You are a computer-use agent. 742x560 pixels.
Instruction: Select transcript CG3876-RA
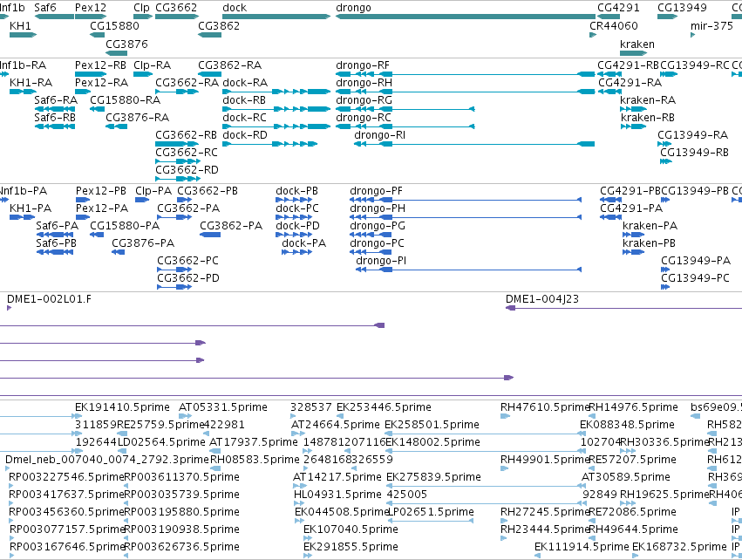tap(137, 118)
